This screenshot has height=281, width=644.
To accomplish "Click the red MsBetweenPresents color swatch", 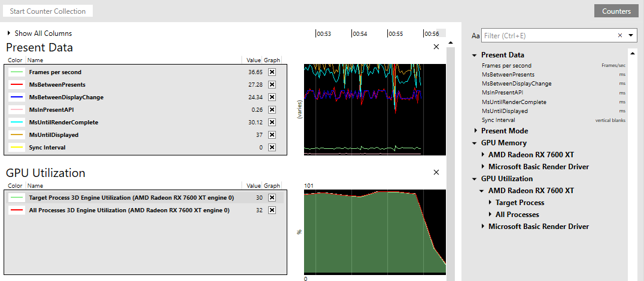I will coord(17,85).
